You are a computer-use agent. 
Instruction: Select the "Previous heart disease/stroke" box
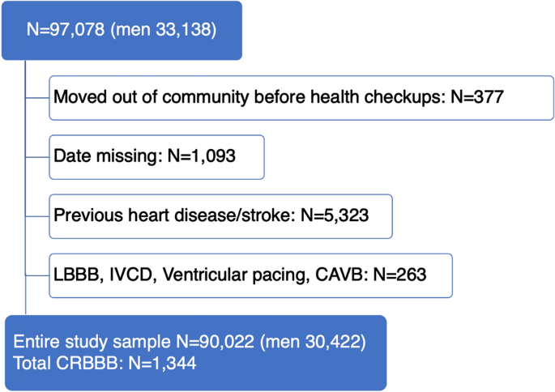click(220, 215)
